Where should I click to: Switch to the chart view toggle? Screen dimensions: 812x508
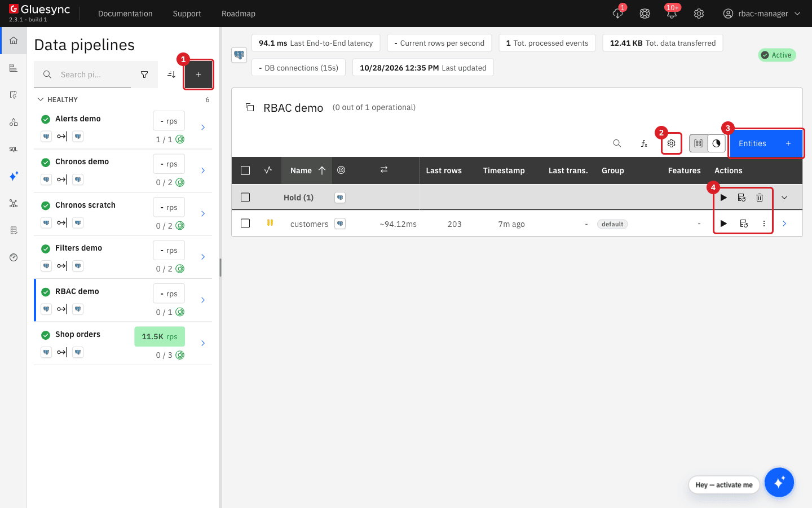click(716, 143)
